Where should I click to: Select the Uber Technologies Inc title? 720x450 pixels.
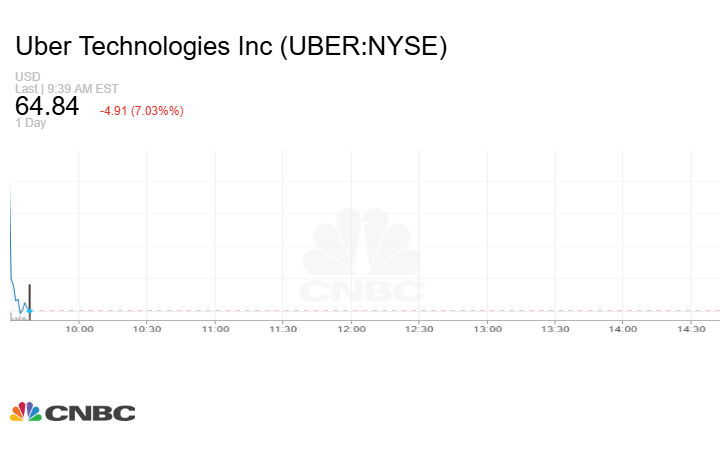point(231,47)
